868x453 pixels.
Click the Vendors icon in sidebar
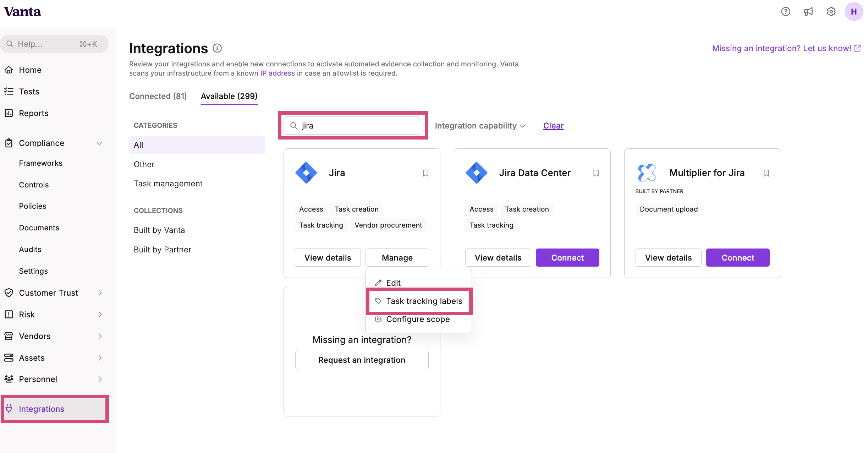9,336
